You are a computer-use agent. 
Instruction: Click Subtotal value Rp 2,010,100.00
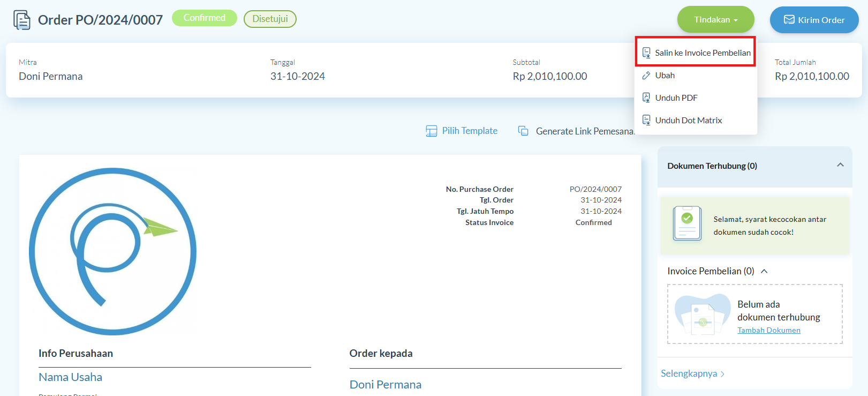point(550,76)
